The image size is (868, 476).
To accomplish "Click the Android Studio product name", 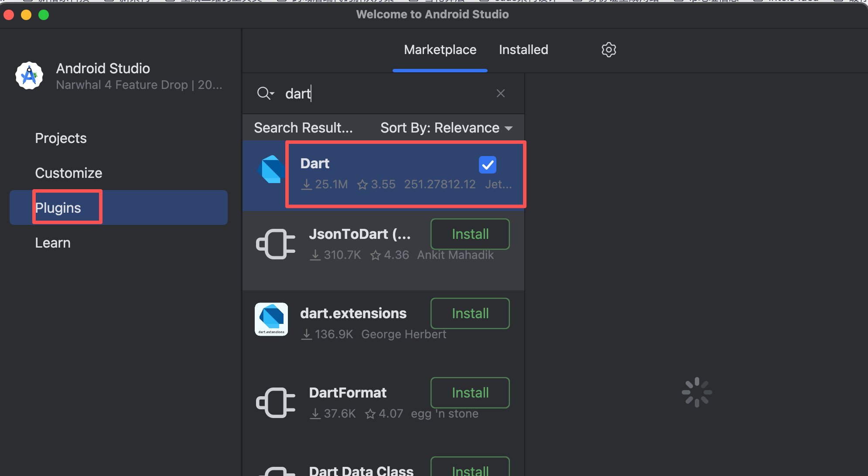I will coord(103,68).
